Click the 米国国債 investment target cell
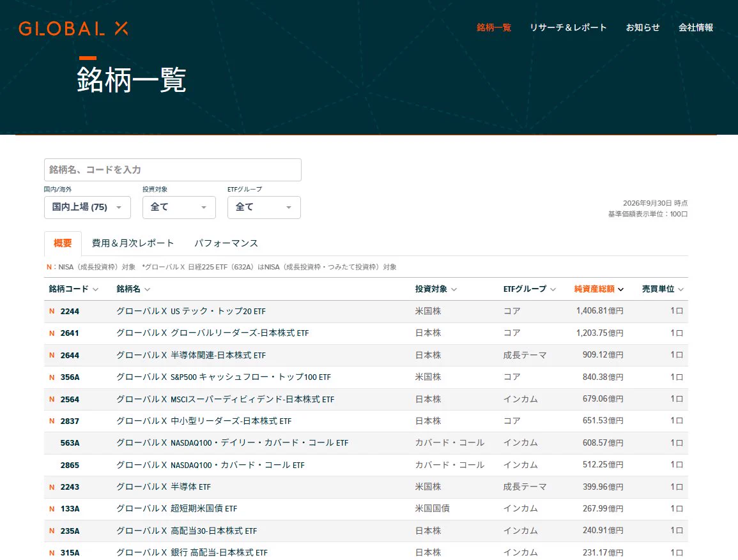This screenshot has width=738, height=560. tap(432, 509)
